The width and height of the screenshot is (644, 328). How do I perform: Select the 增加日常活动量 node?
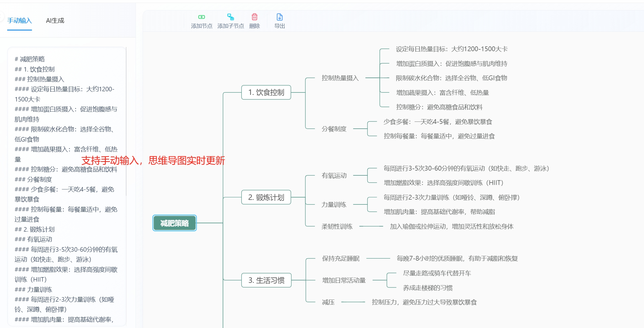click(x=344, y=280)
